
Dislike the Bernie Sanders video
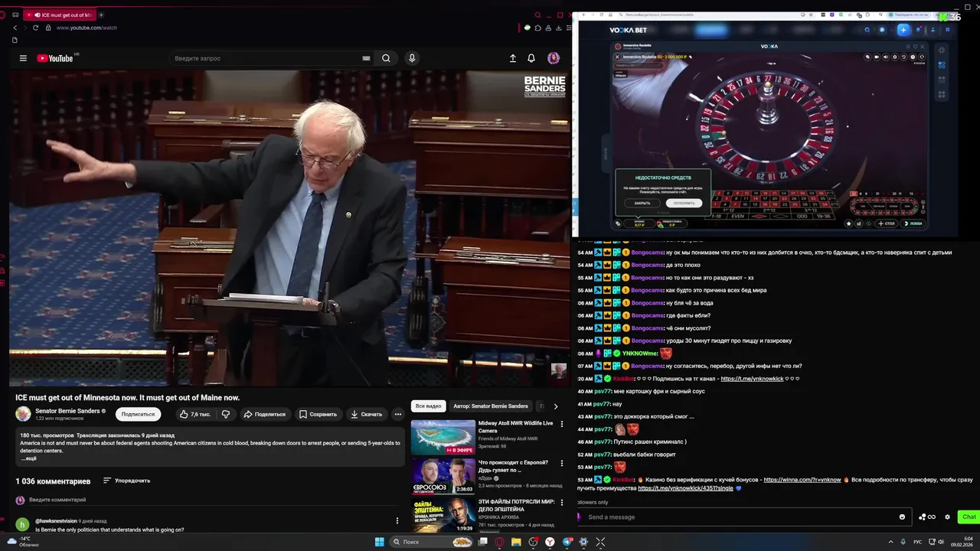pyautogui.click(x=226, y=414)
